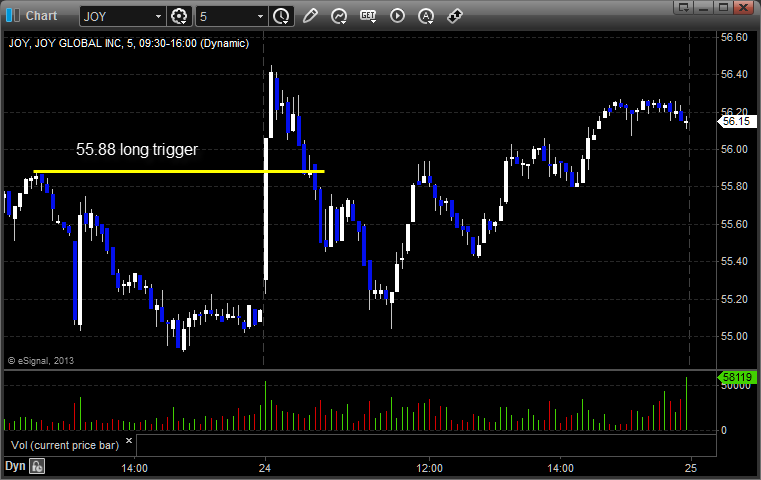This screenshot has width=761, height=480.
Task: Click the 56.40 price axis label
Action: pos(734,74)
